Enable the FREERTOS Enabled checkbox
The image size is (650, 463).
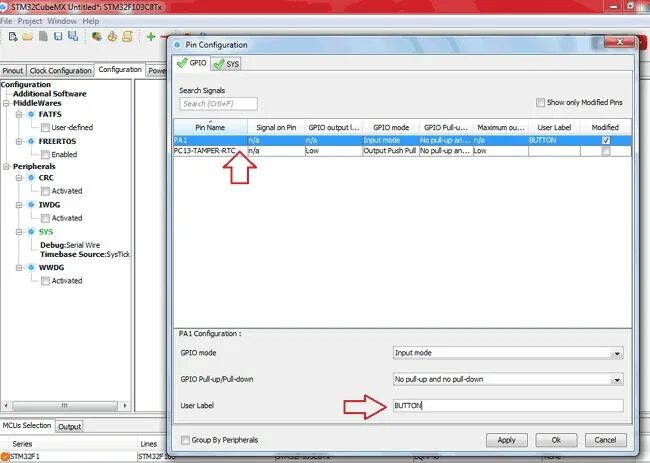(x=45, y=155)
